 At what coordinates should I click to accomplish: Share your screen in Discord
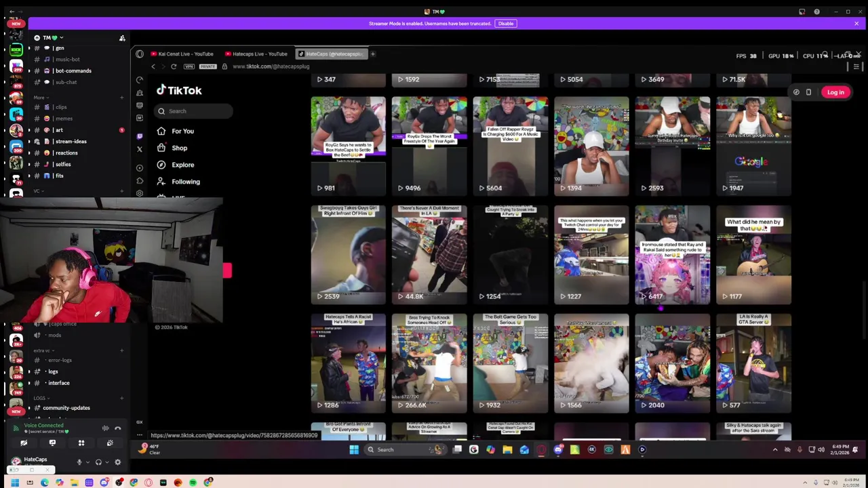tap(52, 443)
